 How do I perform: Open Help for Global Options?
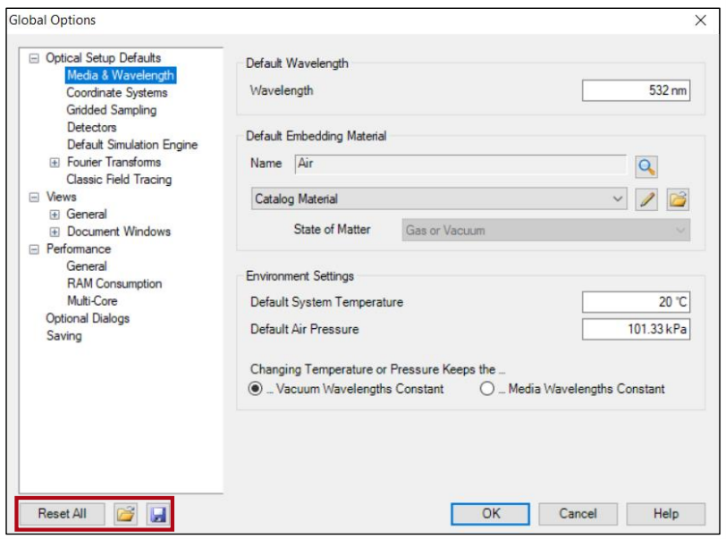tap(666, 514)
